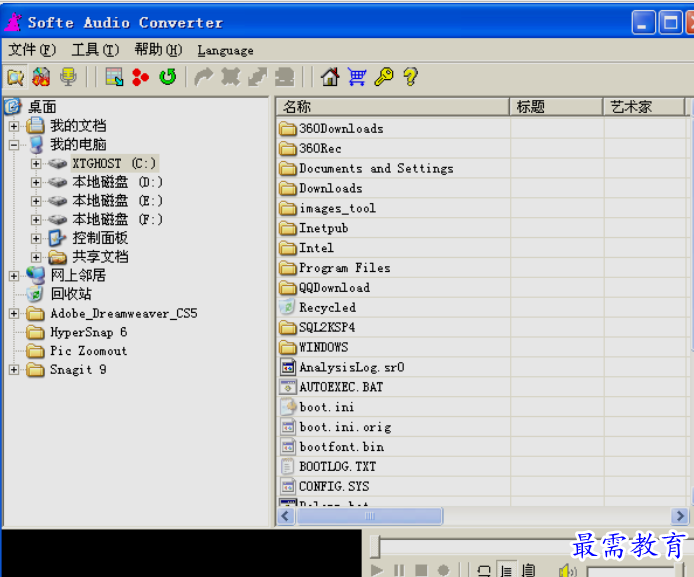The width and height of the screenshot is (694, 577).
Task: Expand the Snagit 9 folder node
Action: click(x=14, y=369)
